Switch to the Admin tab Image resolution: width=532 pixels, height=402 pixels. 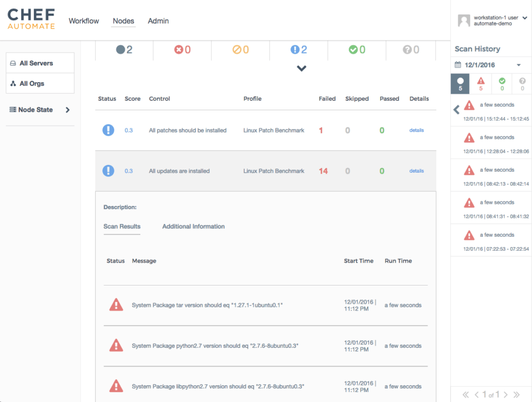[x=158, y=21]
